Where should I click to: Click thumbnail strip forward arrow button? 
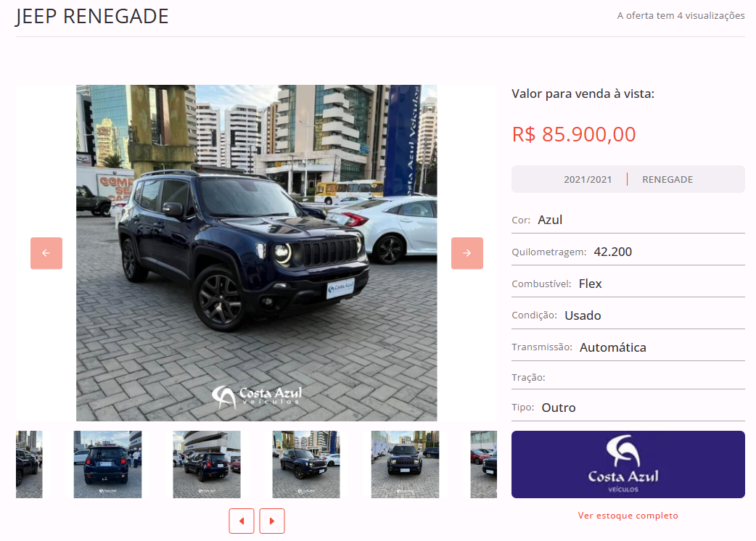272,521
